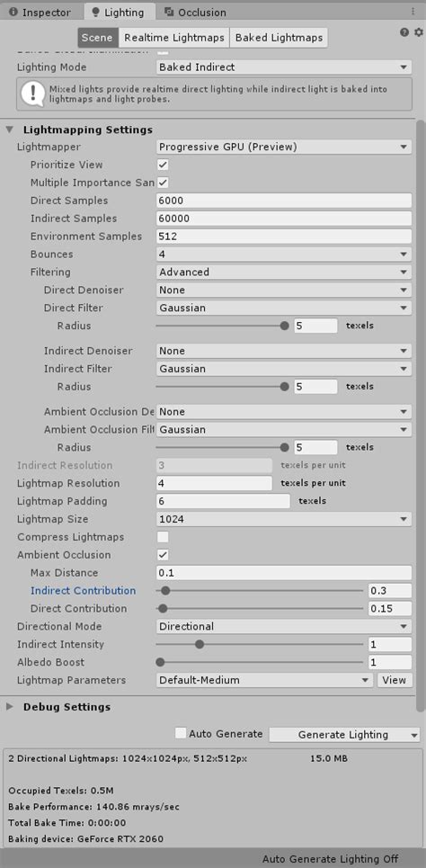
Task: Toggle the Prioritize View checkbox
Action: coord(163,165)
